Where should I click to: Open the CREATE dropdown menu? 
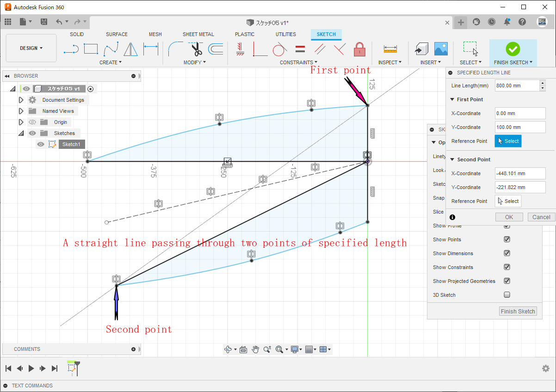(111, 62)
